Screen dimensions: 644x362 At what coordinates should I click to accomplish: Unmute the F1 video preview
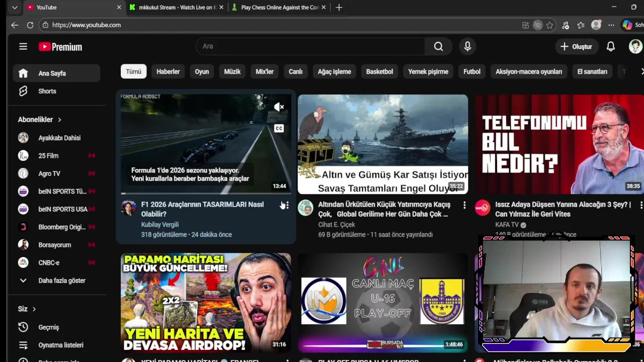pyautogui.click(x=279, y=107)
